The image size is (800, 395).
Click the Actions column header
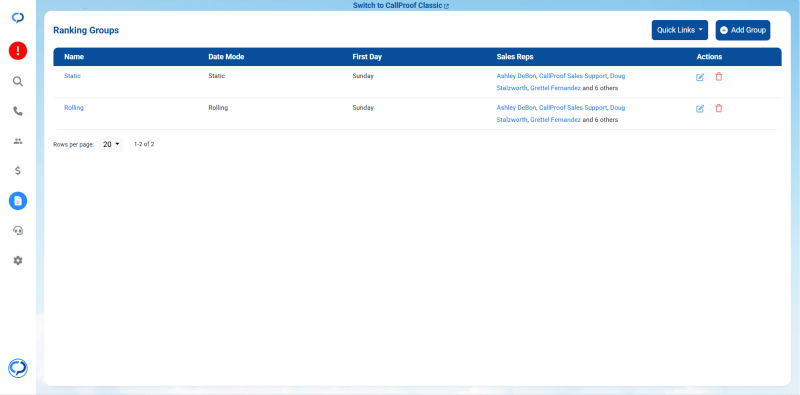point(709,57)
